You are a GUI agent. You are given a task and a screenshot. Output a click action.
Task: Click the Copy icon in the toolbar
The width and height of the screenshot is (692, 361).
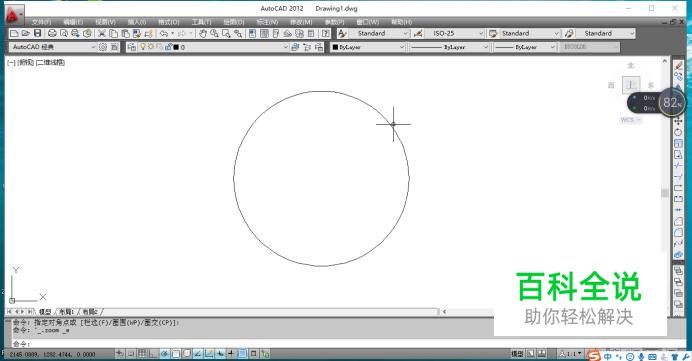[x=113, y=33]
